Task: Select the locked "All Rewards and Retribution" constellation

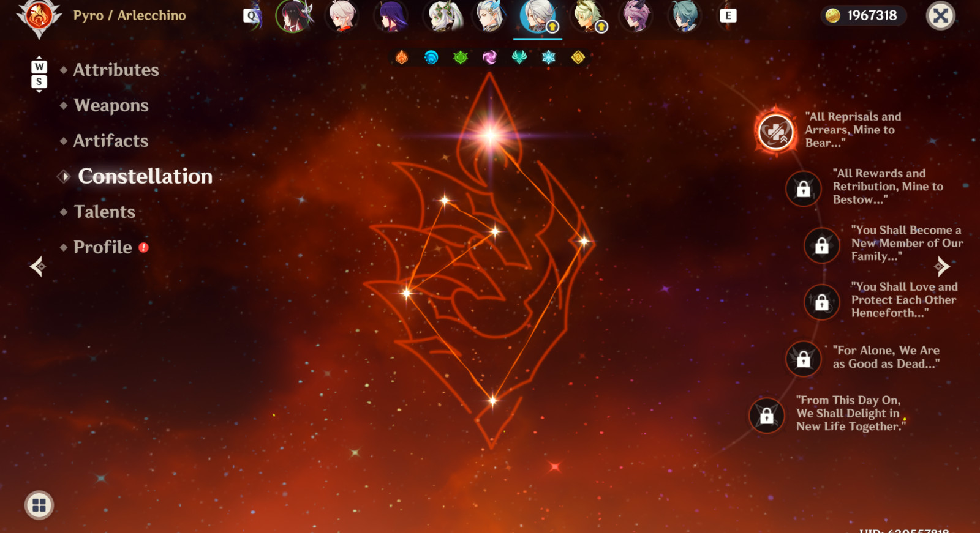Action: pyautogui.click(x=804, y=189)
